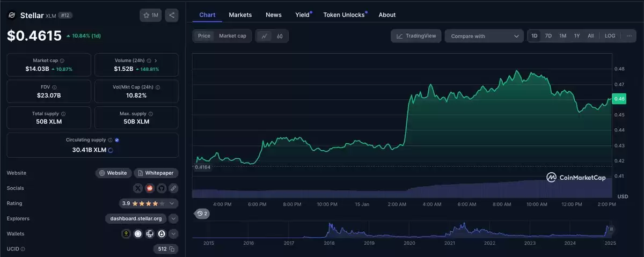644x257 pixels.
Task: Open chart more options three-dot menu
Action: (x=629, y=36)
